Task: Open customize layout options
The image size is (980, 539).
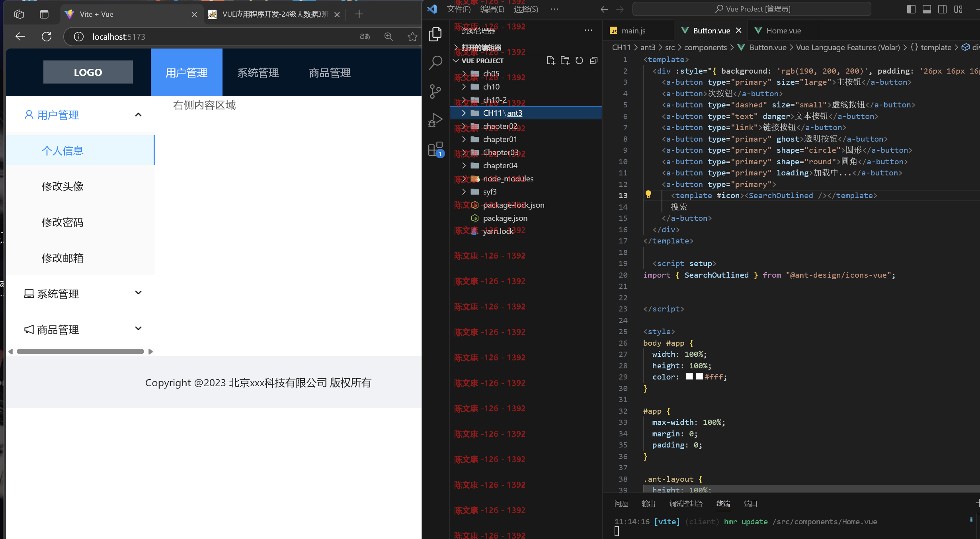Action: pos(958,9)
